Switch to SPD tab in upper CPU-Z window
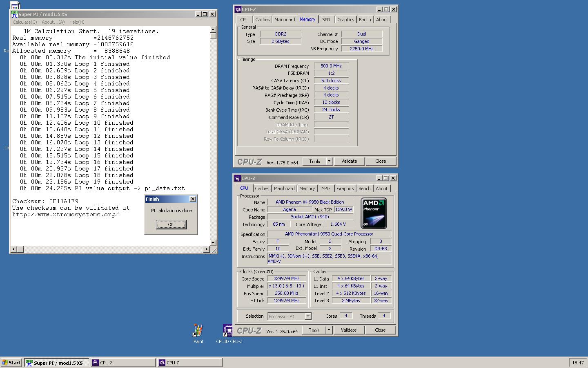Screen dimensions: 588x368 [326, 20]
